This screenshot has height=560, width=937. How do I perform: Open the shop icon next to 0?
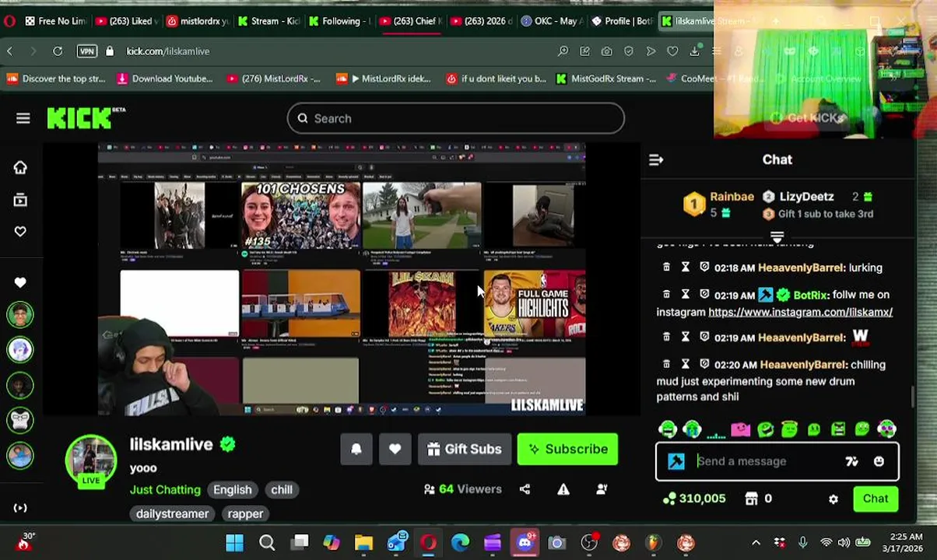coord(752,499)
